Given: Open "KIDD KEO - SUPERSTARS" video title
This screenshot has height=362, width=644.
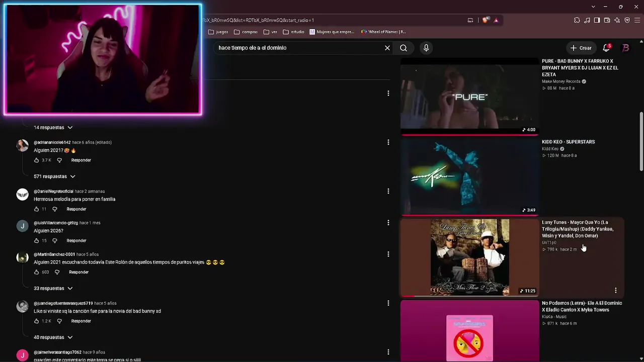Looking at the screenshot, I should coord(569,142).
